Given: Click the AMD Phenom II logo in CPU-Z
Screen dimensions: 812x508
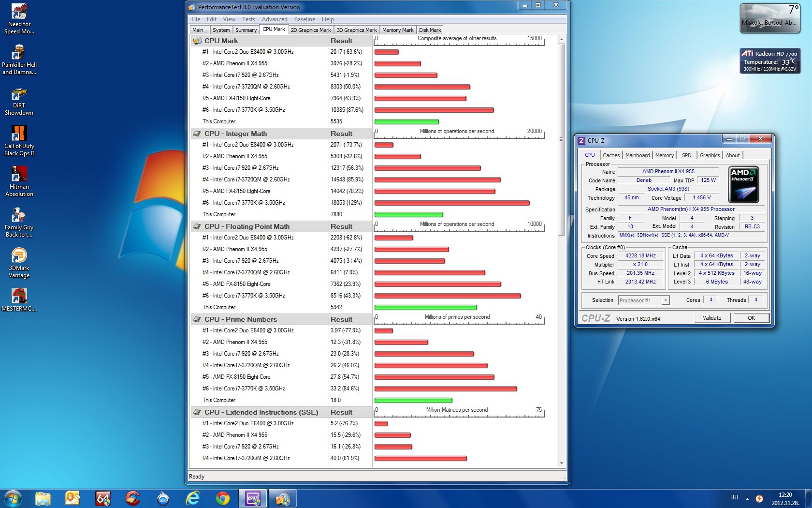Looking at the screenshot, I should (x=743, y=184).
